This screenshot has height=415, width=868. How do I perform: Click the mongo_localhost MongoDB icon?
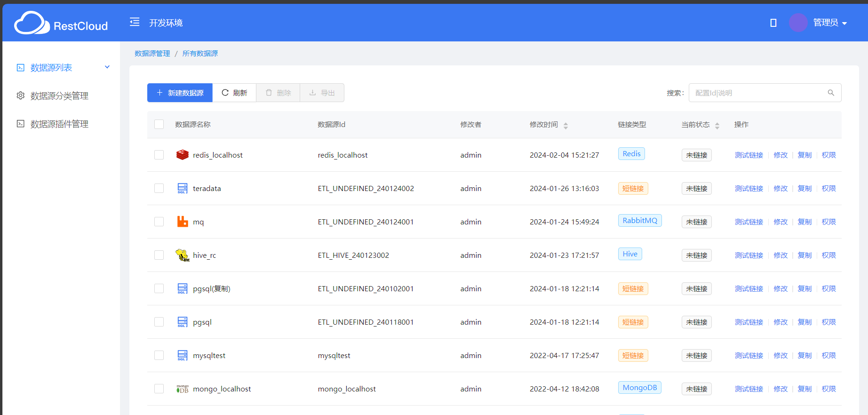coord(183,389)
